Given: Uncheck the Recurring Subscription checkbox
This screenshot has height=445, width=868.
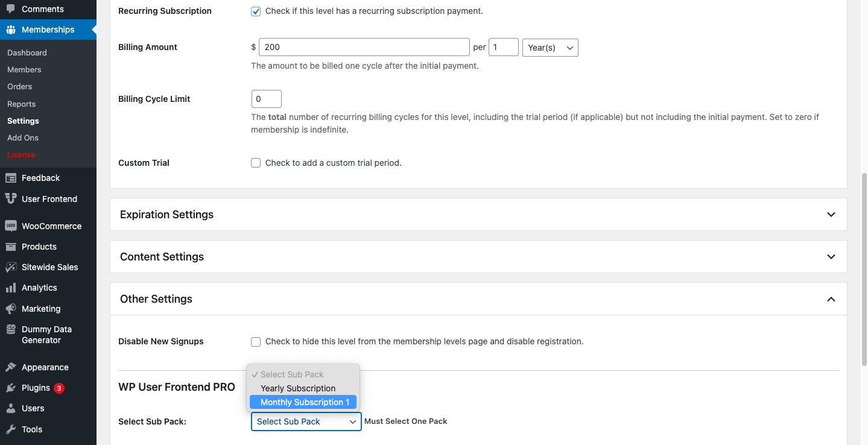Looking at the screenshot, I should (255, 11).
